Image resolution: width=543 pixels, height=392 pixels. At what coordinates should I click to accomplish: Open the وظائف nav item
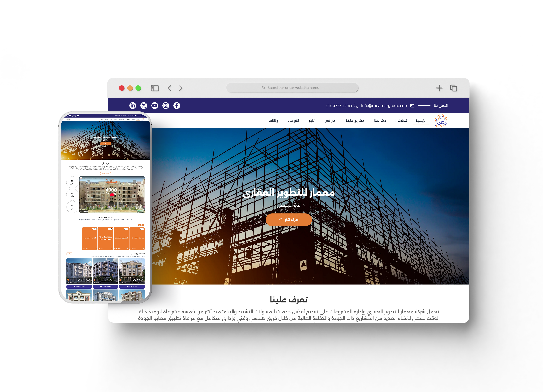[273, 121]
